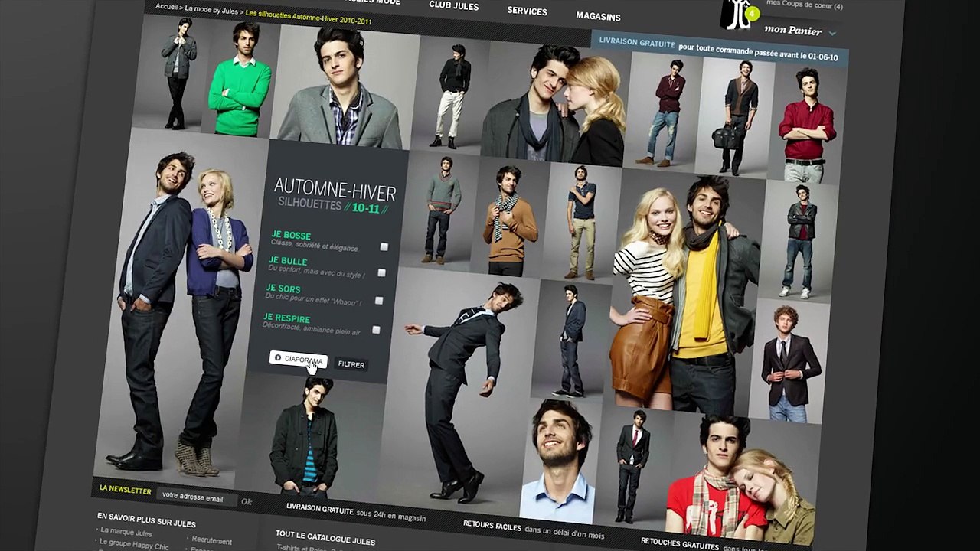The image size is (980, 551).
Task: Click the Filtrer button
Action: pyautogui.click(x=351, y=364)
